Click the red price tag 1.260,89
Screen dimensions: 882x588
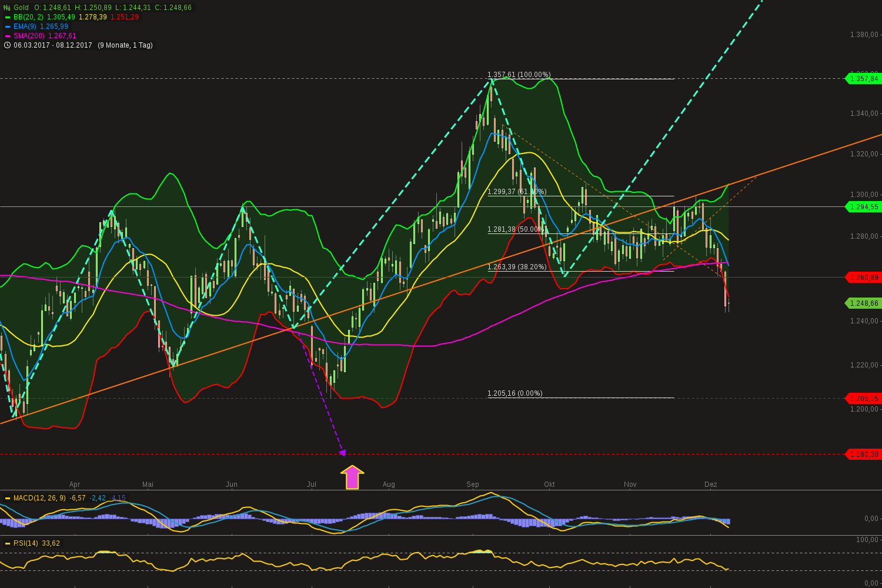point(863,277)
